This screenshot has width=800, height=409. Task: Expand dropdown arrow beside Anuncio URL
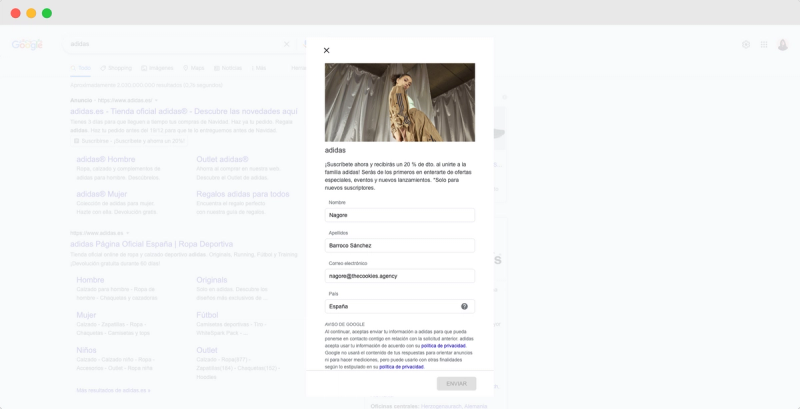click(156, 100)
